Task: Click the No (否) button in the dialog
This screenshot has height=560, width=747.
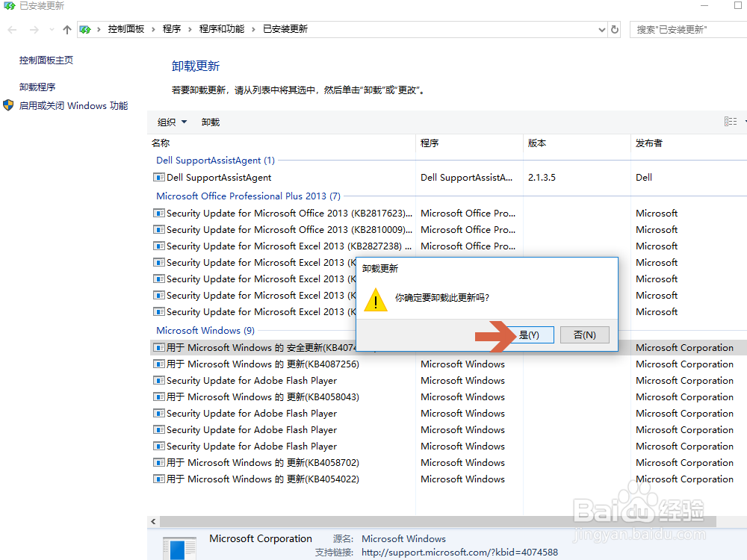Action: 585,335
